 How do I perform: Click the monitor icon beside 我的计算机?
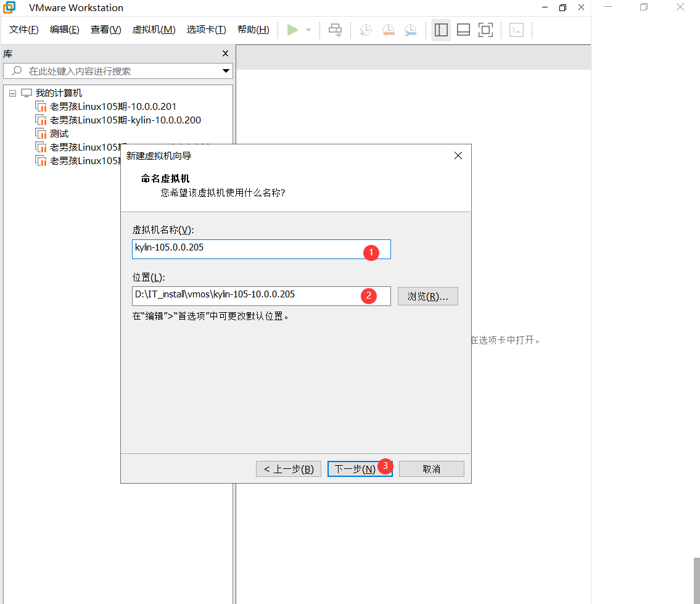[27, 93]
